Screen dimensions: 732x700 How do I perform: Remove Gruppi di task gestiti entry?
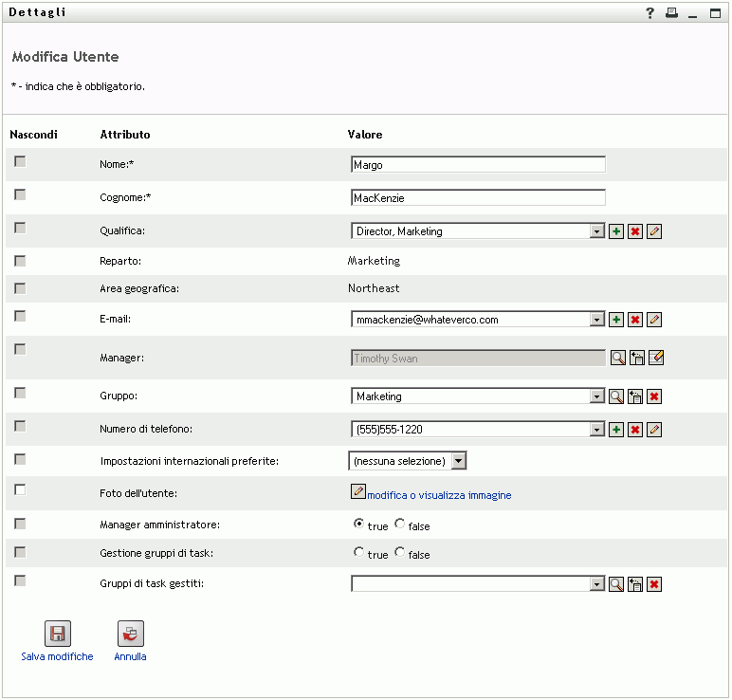(654, 584)
